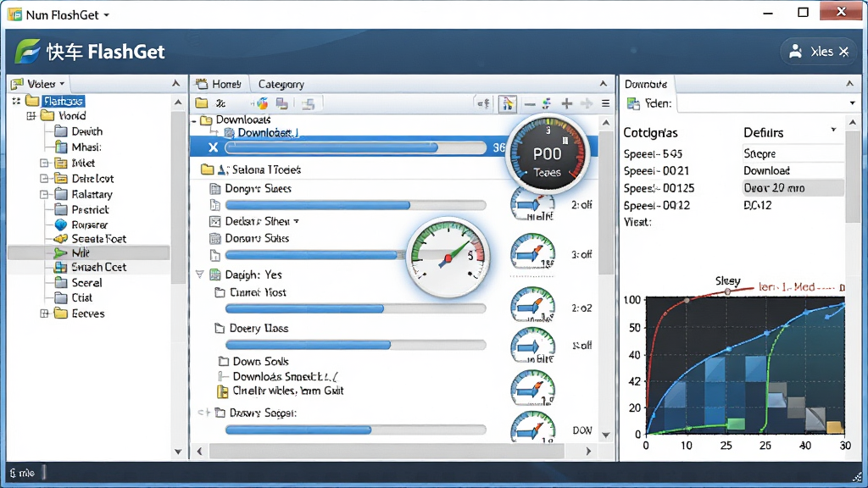Cancel the selected download with the X
Screen dimensions: 868x488
[213, 147]
